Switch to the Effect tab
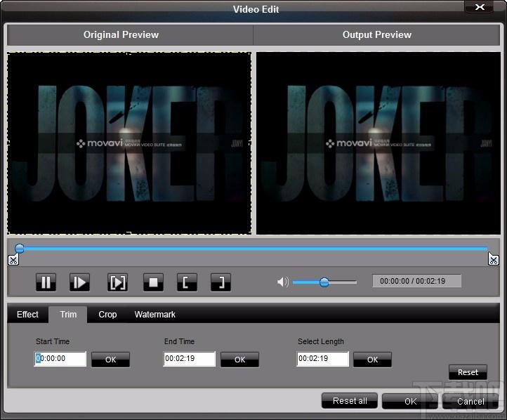The height and width of the screenshot is (420, 507). (27, 314)
